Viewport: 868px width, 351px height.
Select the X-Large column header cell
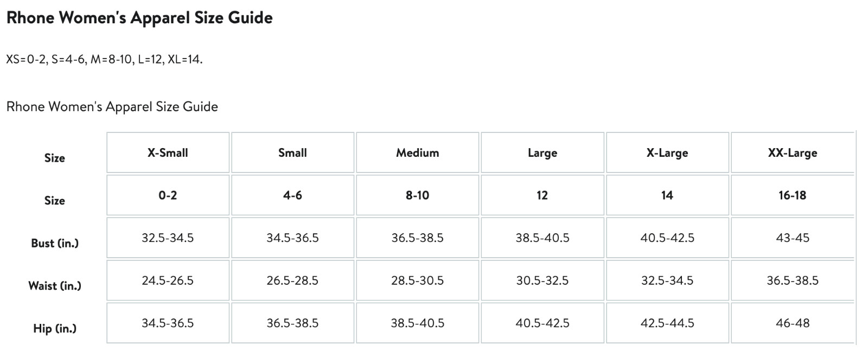coord(667,153)
